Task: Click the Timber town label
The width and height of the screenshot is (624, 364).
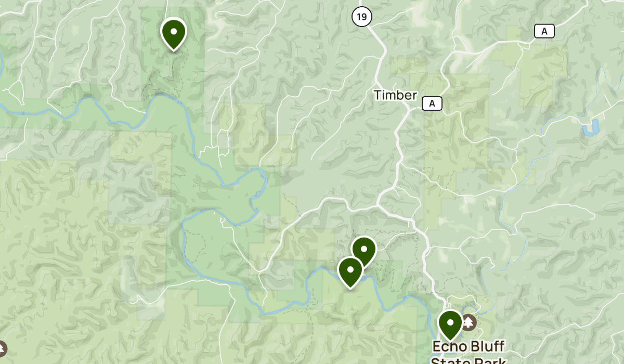Action: (x=395, y=95)
